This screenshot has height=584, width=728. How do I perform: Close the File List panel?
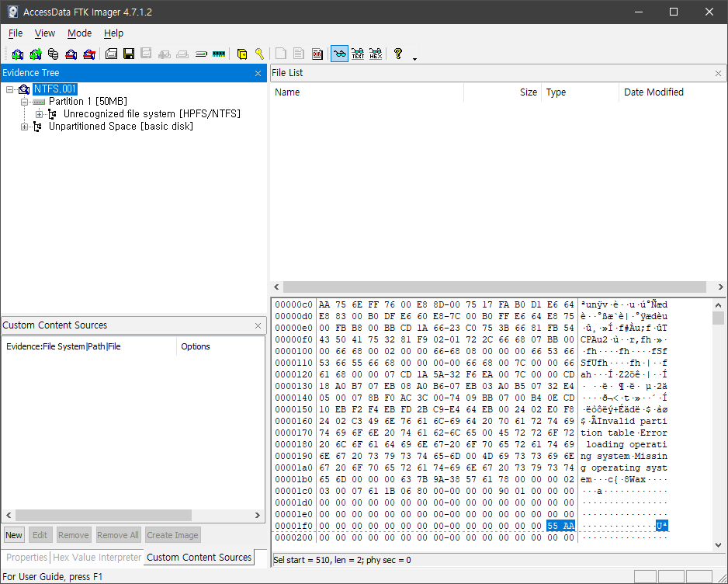click(718, 74)
